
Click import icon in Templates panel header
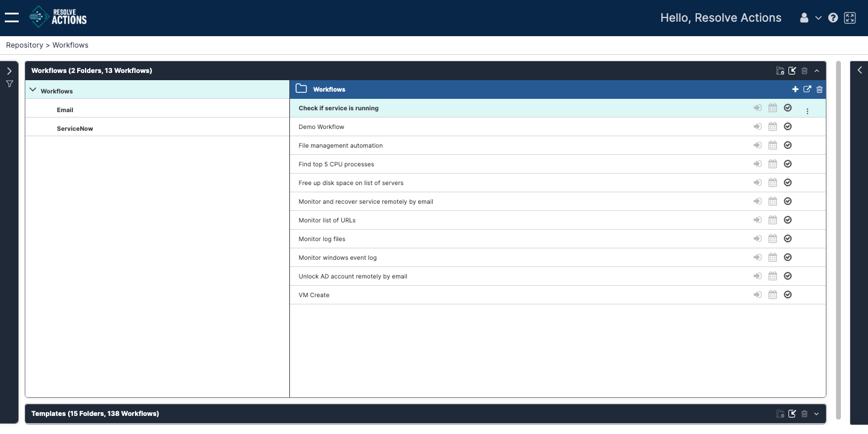click(x=793, y=414)
